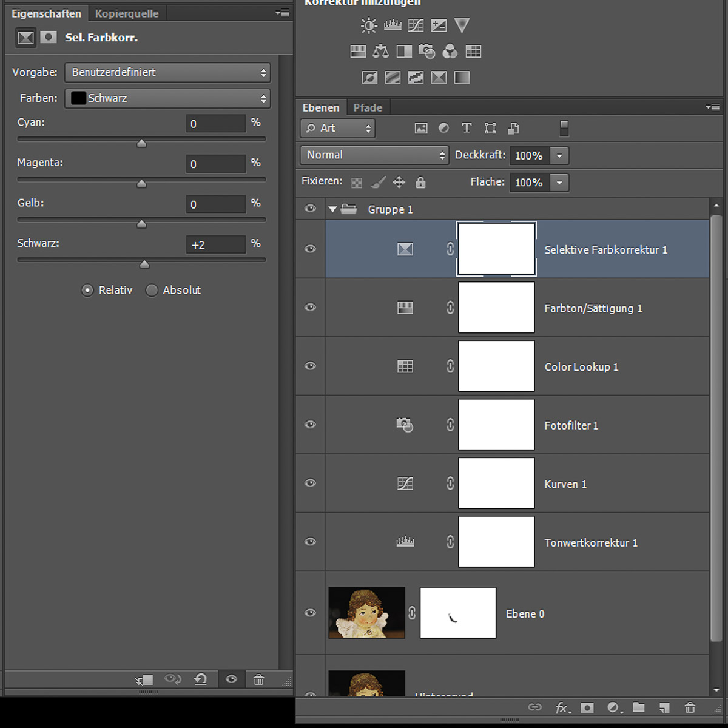This screenshot has width=728, height=728.
Task: Lock all with padlock icon
Action: [420, 182]
